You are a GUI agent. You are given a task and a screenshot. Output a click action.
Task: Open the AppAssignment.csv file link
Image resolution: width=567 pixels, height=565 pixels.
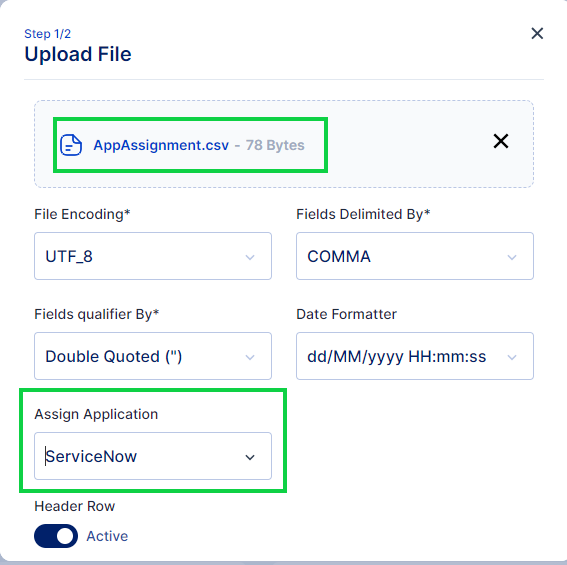161,145
